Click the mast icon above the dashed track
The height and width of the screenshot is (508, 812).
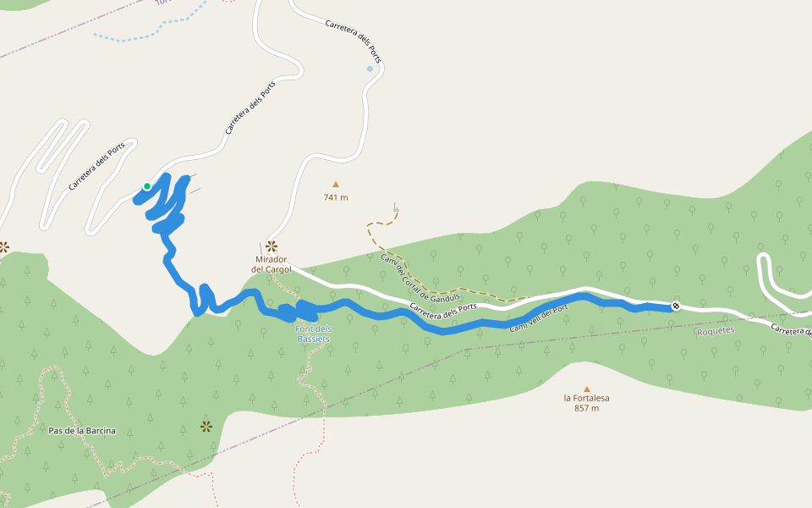coord(396,207)
